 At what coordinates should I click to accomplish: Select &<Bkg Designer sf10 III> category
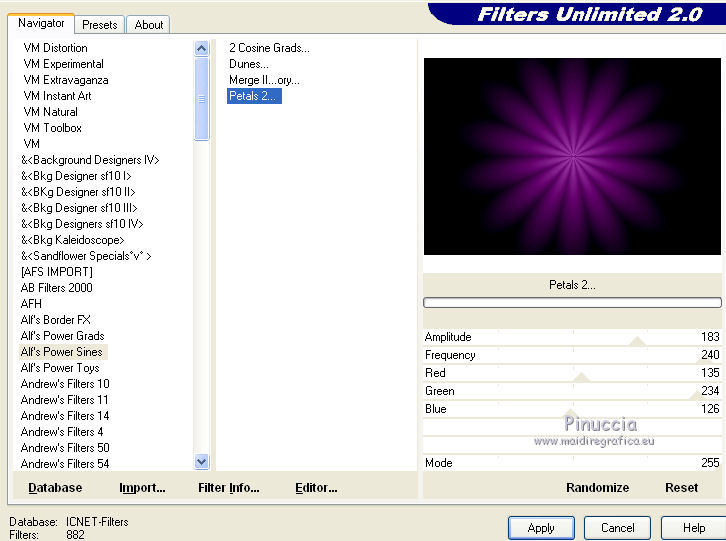point(79,208)
